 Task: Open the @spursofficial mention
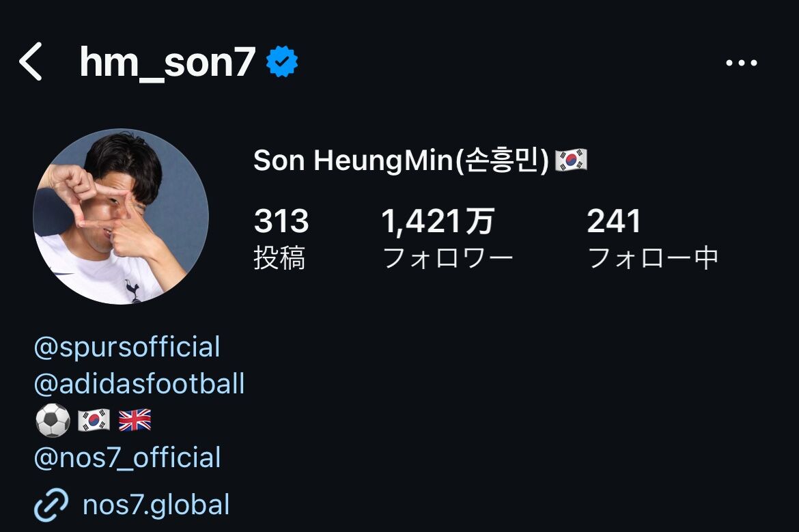click(x=127, y=347)
